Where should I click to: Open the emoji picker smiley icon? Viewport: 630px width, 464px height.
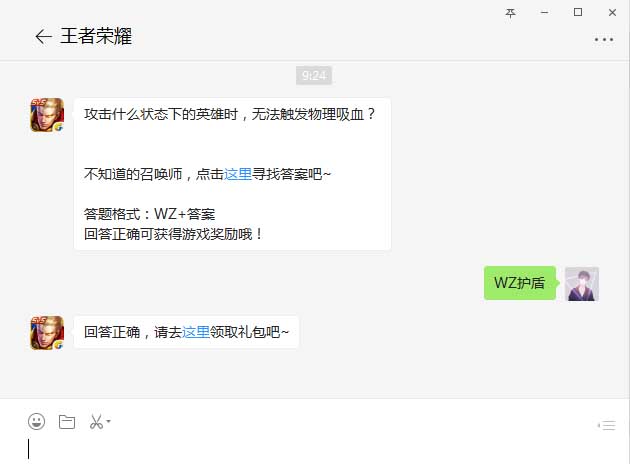(x=37, y=422)
